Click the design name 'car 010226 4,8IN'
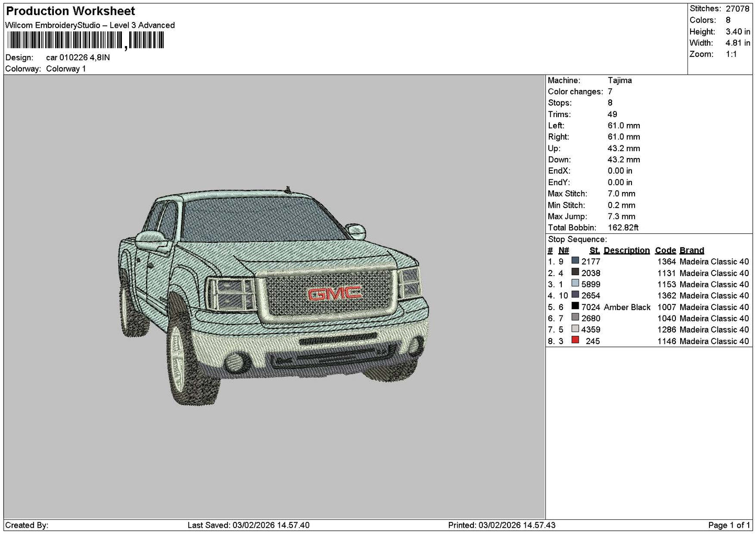Viewport: 756px width, 534px height. click(x=78, y=58)
